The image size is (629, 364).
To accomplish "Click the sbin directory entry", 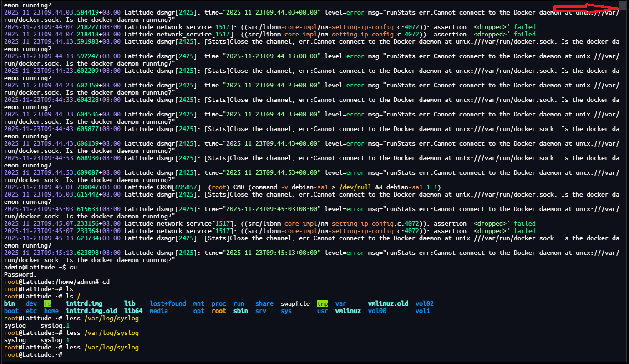I will click(x=240, y=311).
